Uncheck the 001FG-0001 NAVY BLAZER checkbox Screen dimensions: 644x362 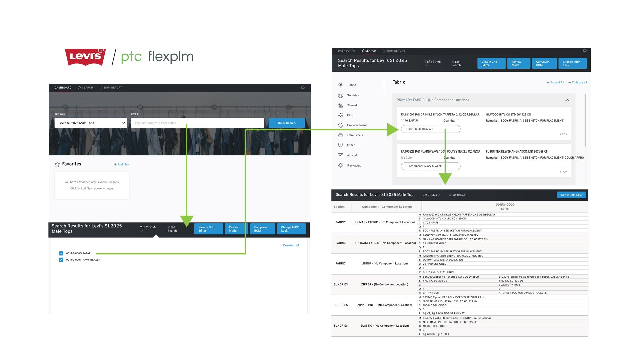(61, 260)
